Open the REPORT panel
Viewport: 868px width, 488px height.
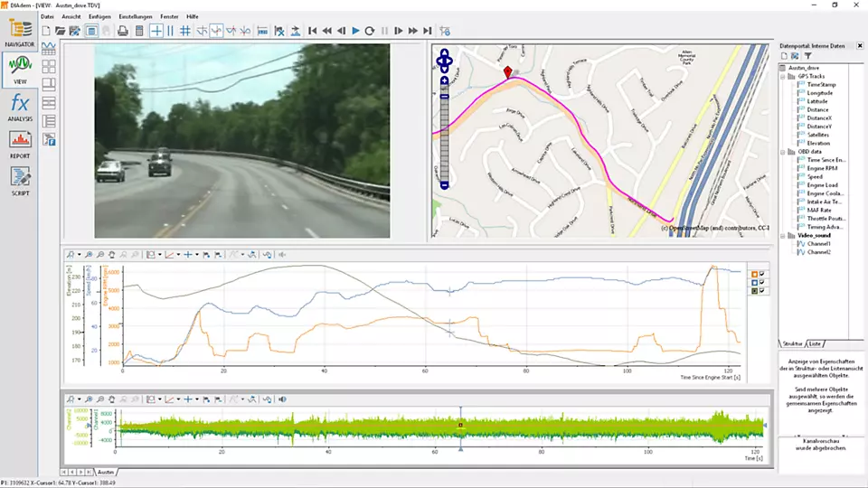pyautogui.click(x=20, y=145)
